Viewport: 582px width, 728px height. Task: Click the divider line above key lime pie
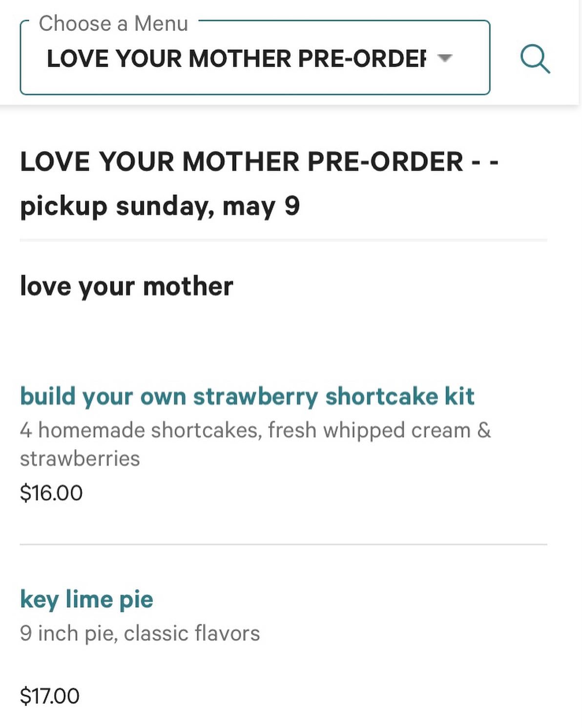tap(283, 544)
